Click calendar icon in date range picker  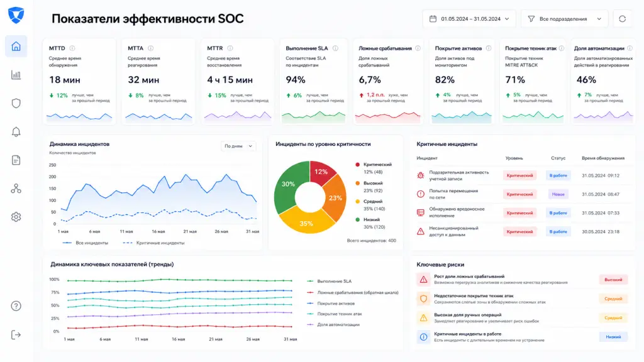433,19
